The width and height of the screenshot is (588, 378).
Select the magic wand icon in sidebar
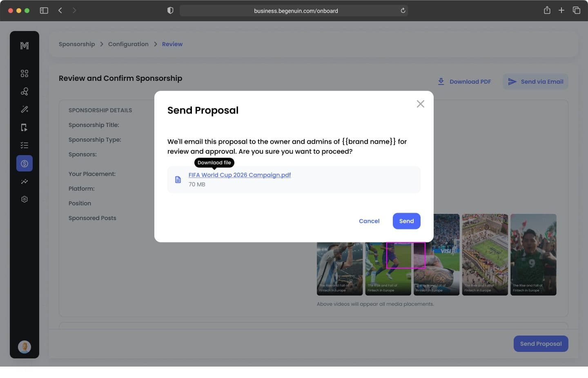[24, 109]
